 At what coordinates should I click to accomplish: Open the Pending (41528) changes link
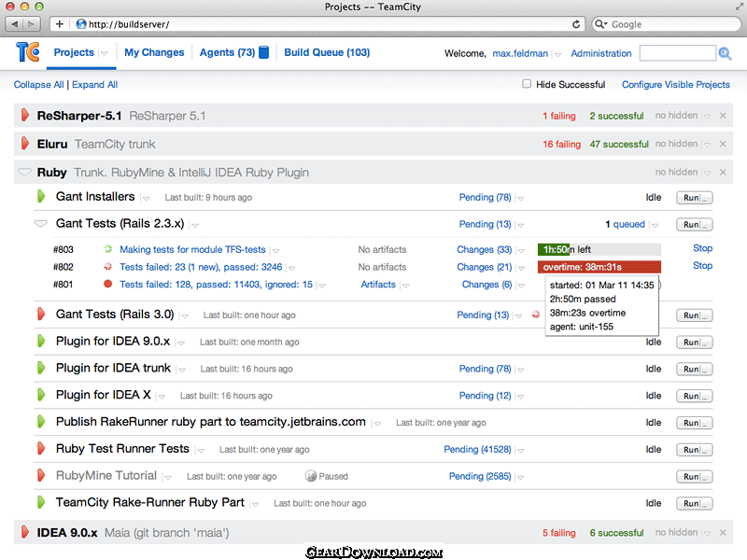477,449
